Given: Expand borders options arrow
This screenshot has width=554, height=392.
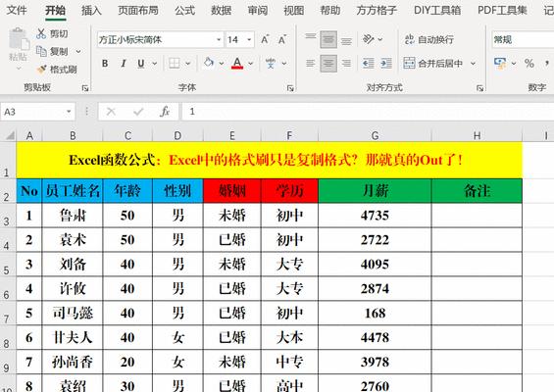Looking at the screenshot, I should tap(188, 64).
